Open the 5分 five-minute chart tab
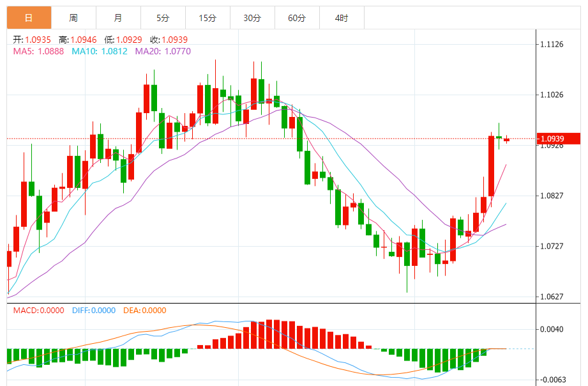 coord(163,18)
